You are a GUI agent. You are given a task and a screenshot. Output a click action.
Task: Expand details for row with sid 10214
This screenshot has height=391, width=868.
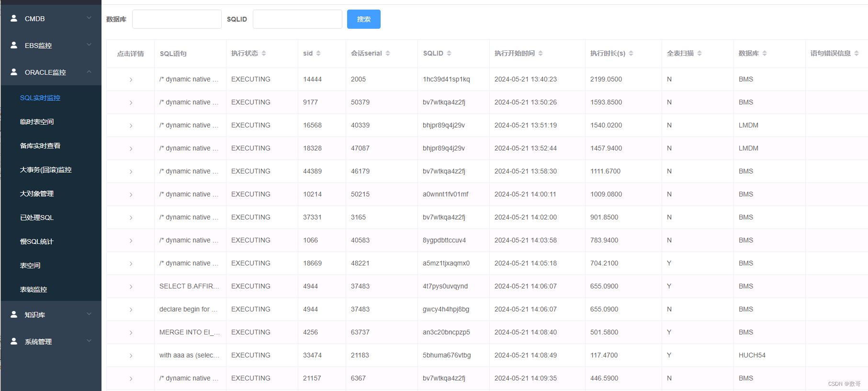tap(131, 195)
